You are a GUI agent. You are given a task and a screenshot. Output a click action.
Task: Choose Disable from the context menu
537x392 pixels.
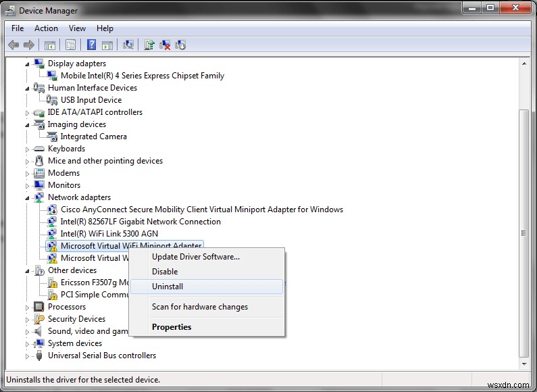click(x=207, y=272)
